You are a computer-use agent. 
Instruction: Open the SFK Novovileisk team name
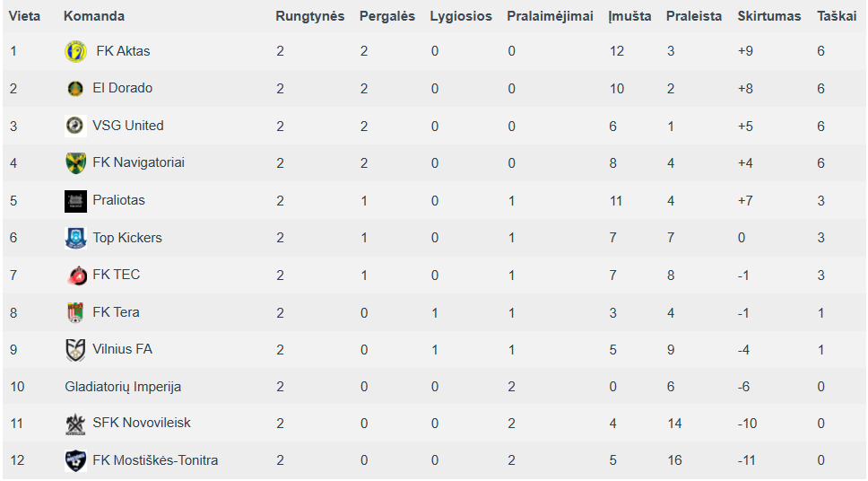click(x=141, y=423)
